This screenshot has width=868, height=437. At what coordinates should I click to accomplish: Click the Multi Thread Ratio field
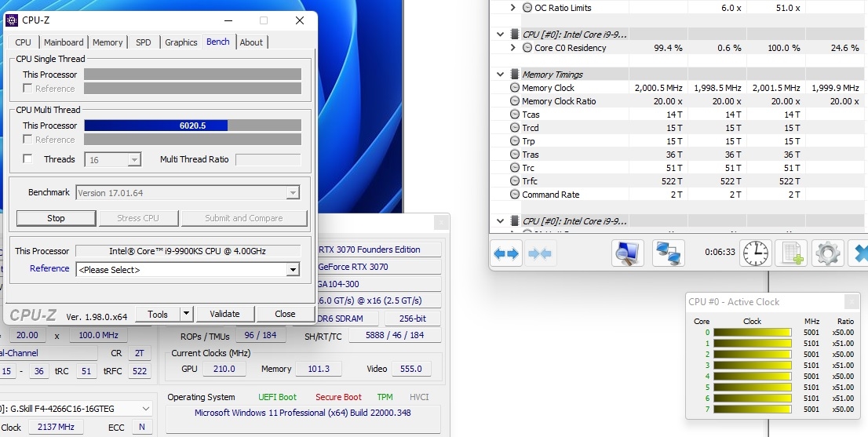click(x=268, y=159)
